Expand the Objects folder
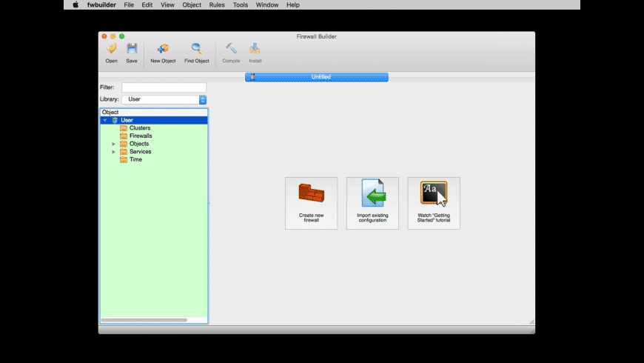644x363 pixels. pyautogui.click(x=114, y=144)
